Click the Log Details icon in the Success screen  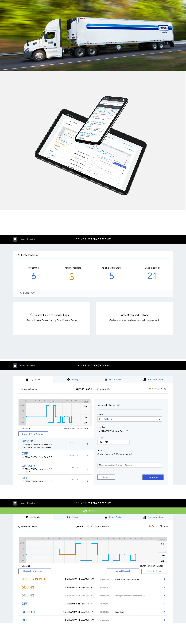tap(27, 517)
